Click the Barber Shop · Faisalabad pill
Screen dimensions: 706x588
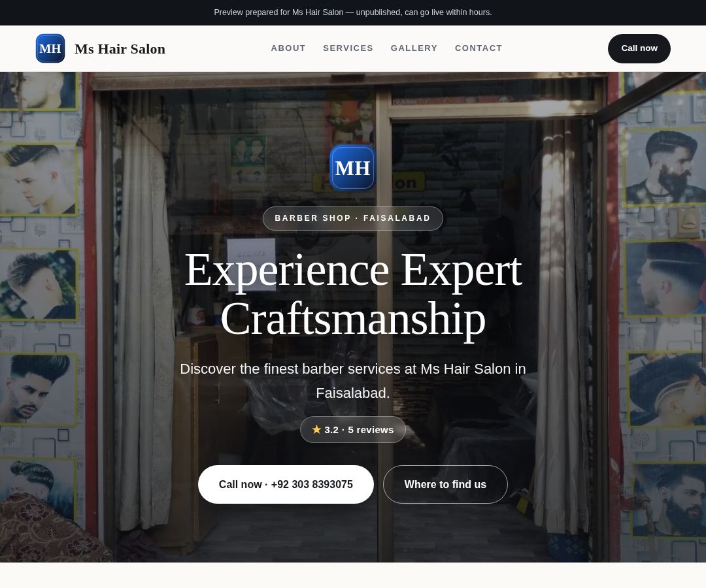tap(353, 218)
